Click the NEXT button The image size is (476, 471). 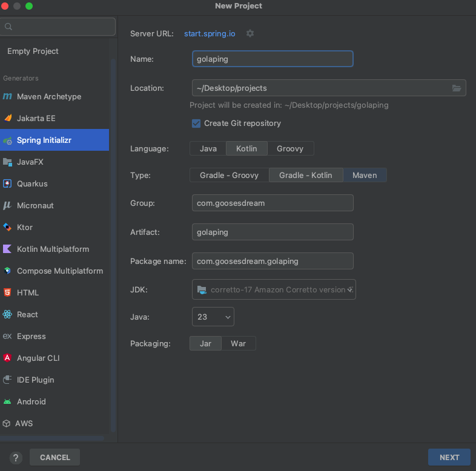[449, 457]
